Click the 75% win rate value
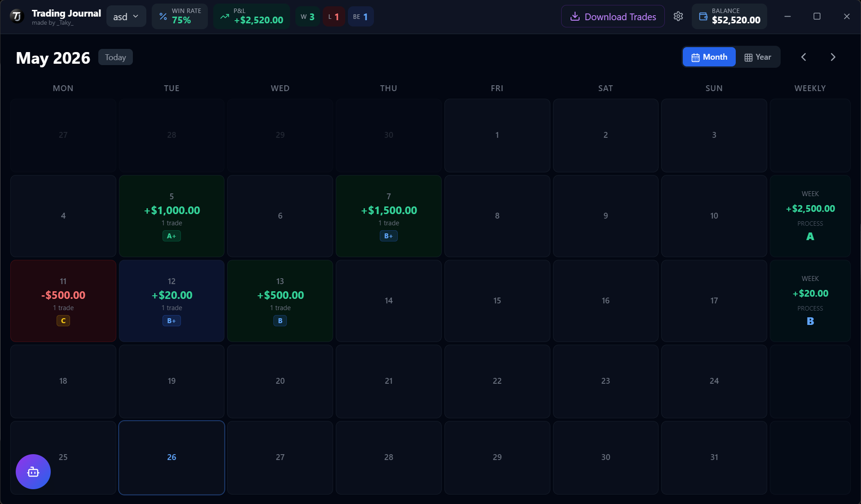Image resolution: width=861 pixels, height=504 pixels. coord(181,20)
